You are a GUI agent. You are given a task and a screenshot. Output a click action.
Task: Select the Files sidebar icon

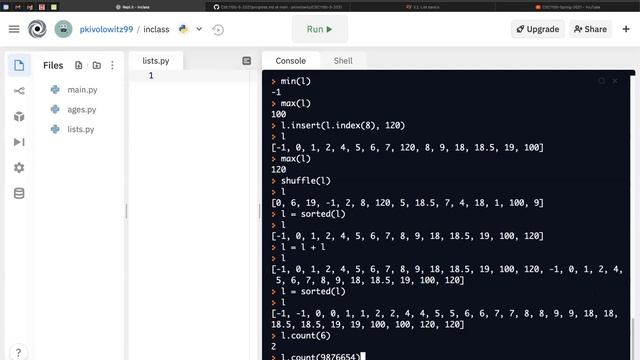point(19,65)
